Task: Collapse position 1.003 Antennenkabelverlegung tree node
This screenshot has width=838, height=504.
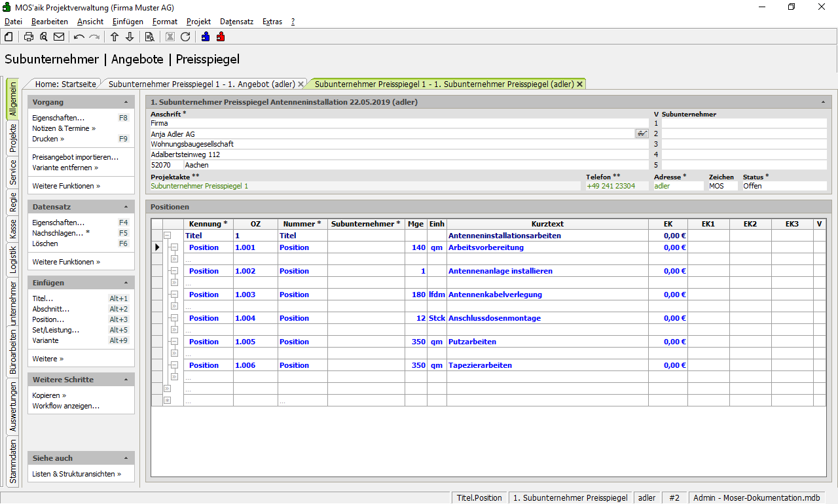Action: [174, 295]
